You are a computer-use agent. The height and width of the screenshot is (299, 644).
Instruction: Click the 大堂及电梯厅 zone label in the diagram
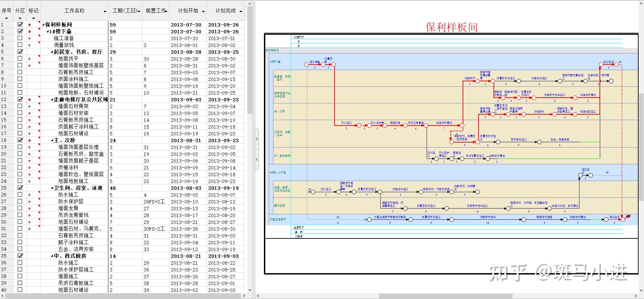click(278, 220)
